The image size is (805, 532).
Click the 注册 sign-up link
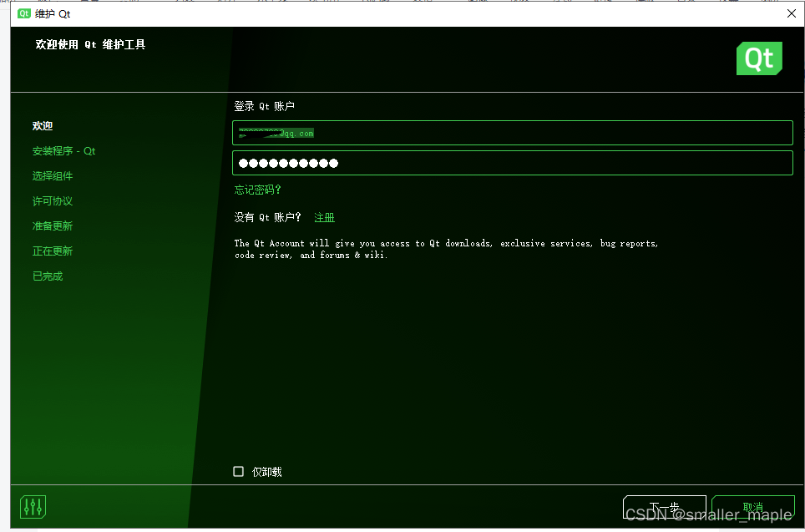(325, 218)
